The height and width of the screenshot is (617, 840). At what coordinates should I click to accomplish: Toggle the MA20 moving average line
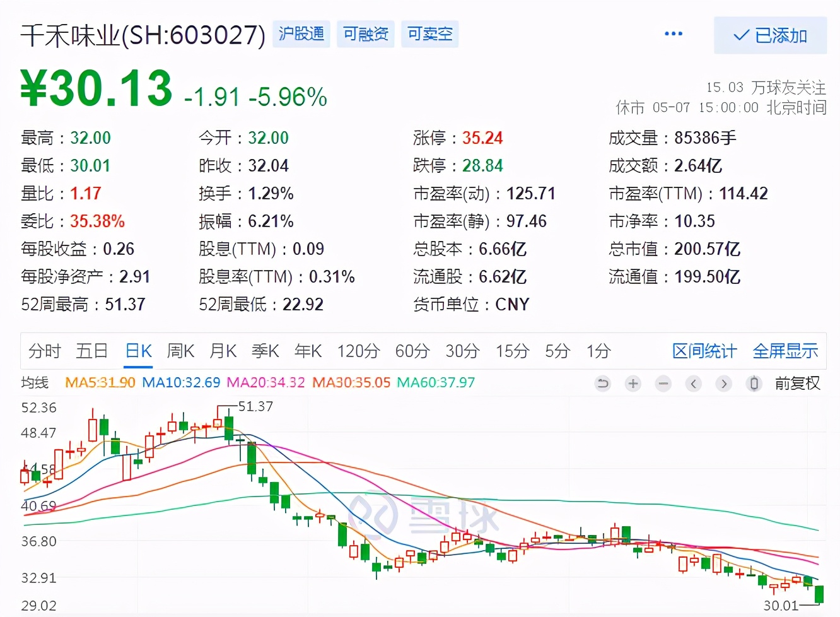265,382
